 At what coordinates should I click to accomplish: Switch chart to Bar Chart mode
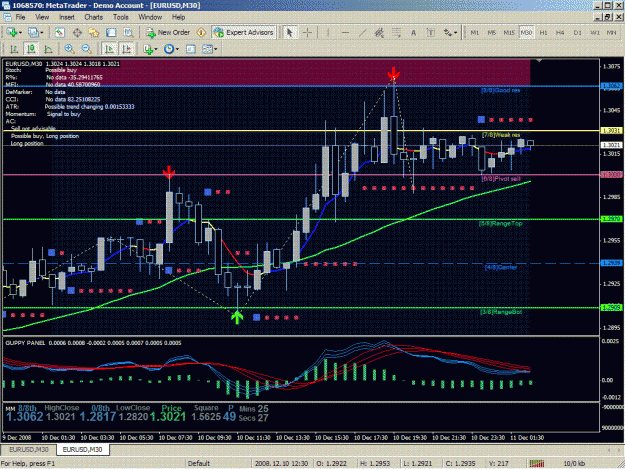14,49
